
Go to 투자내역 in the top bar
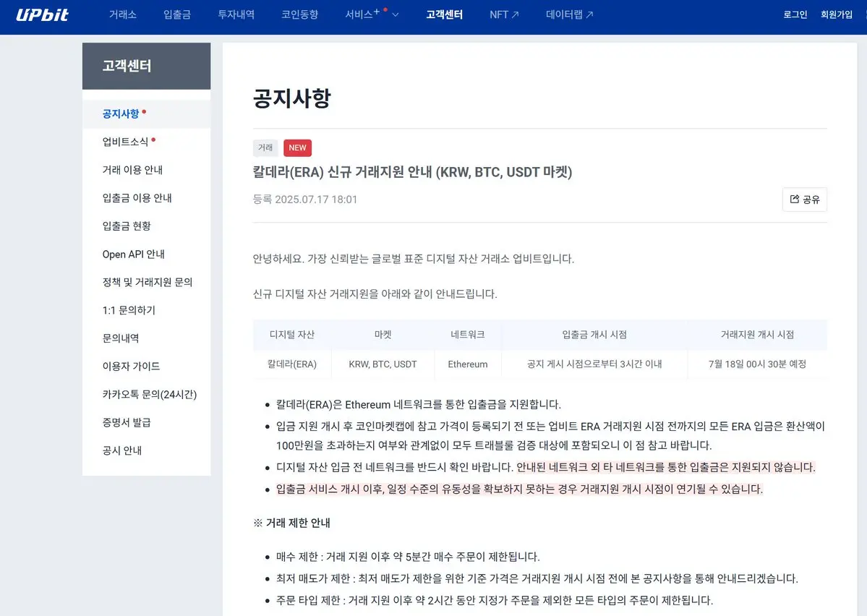click(236, 14)
